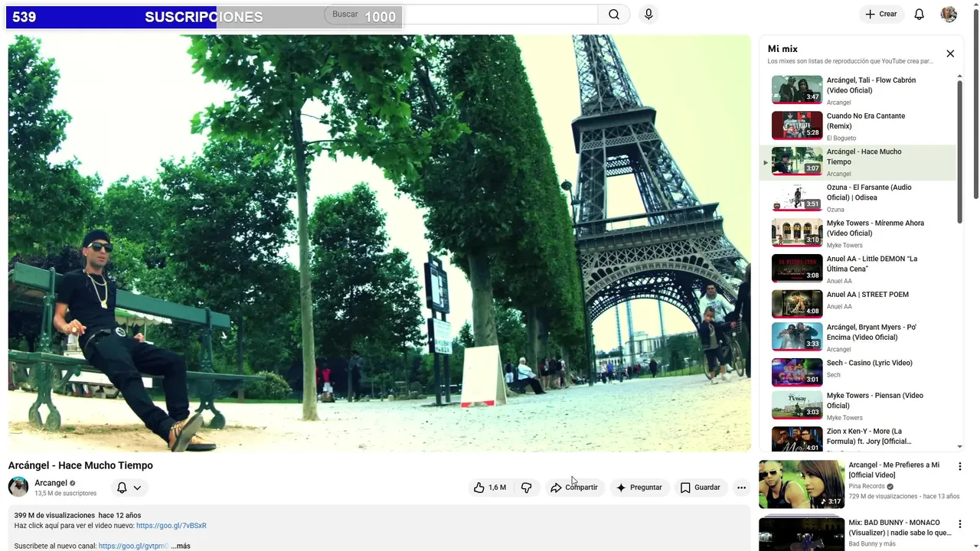The image size is (980, 551).
Task: Select Myke Towers - Piensan from the mix
Action: coord(857,406)
